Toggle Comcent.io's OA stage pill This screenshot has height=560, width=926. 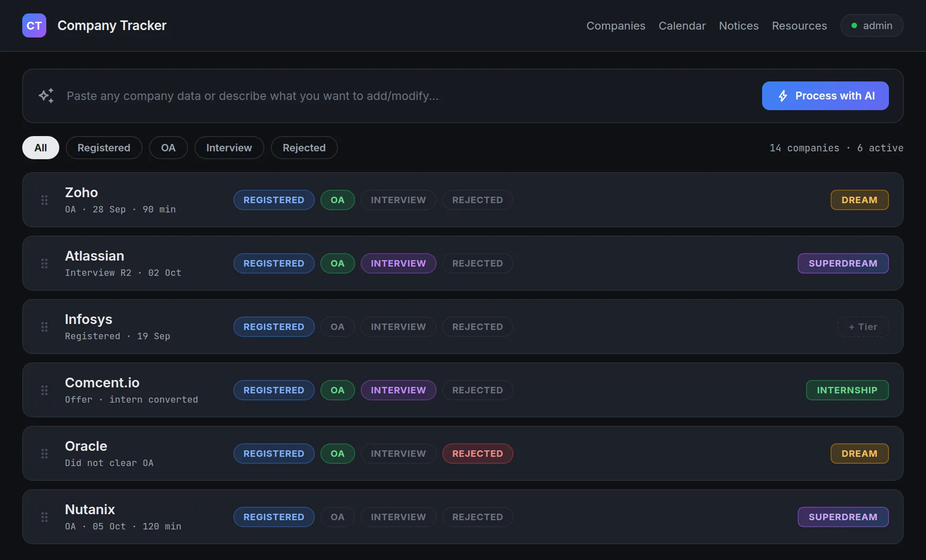tap(338, 390)
